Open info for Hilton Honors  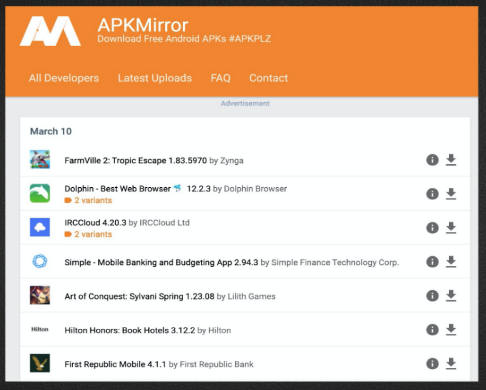coord(432,330)
